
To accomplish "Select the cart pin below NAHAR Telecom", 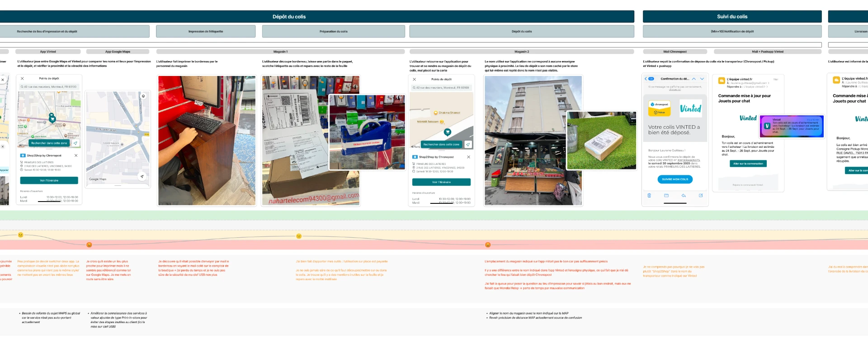I will point(448,132).
